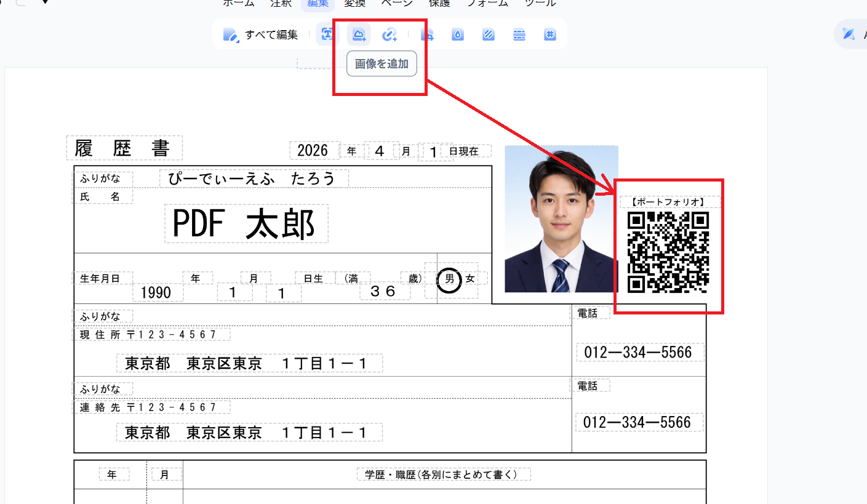Switch to the ホーム tab
Viewport: 867px width, 504px height.
pyautogui.click(x=238, y=3)
